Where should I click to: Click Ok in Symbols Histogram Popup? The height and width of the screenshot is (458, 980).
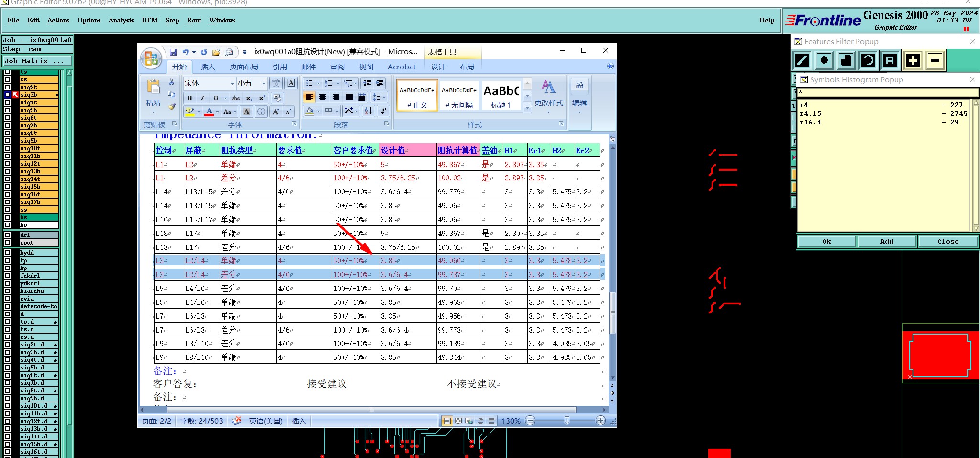pos(826,241)
